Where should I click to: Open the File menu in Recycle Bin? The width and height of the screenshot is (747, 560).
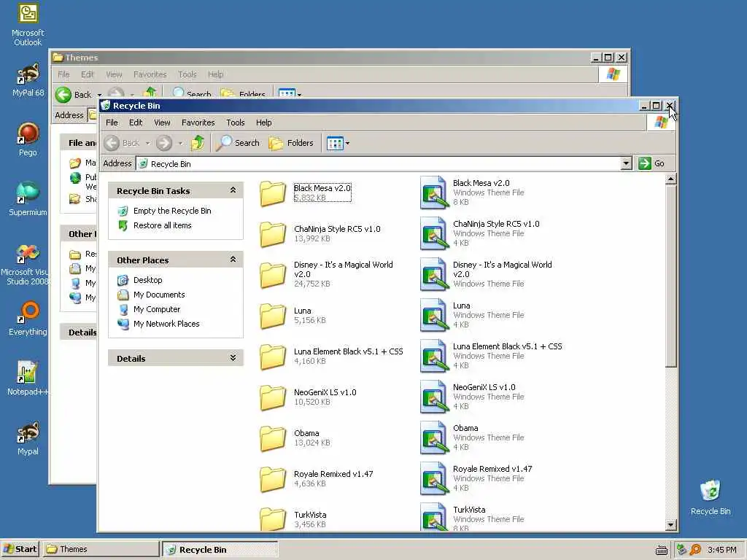point(112,122)
